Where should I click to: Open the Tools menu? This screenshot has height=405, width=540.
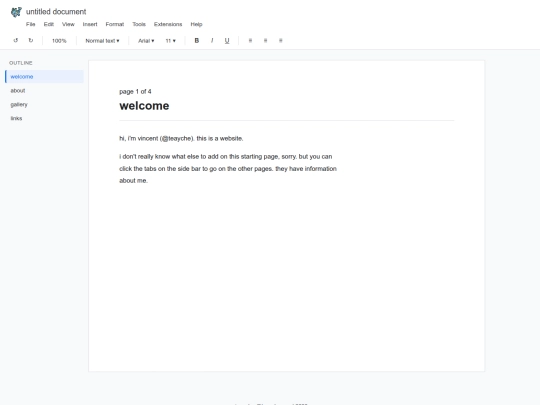point(139,24)
